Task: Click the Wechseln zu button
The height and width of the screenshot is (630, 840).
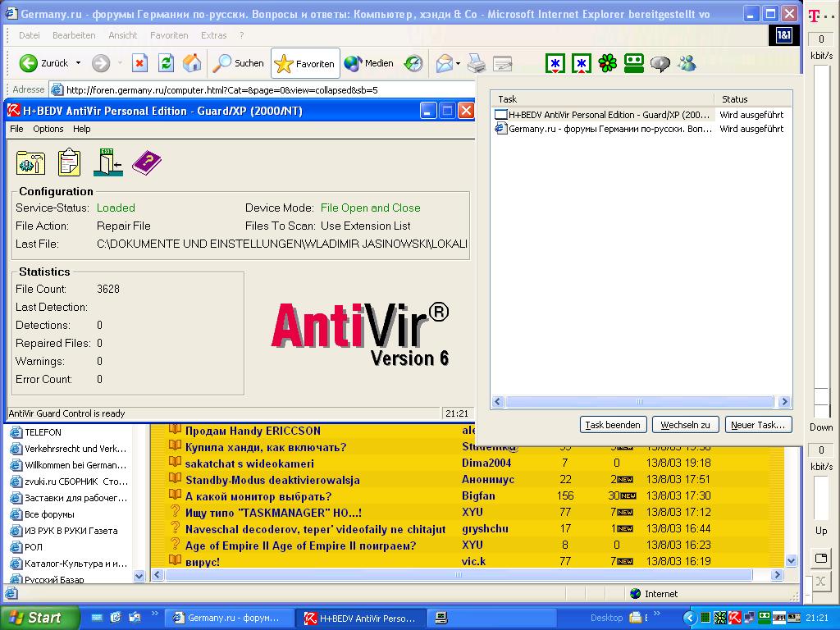Action: pos(685,425)
